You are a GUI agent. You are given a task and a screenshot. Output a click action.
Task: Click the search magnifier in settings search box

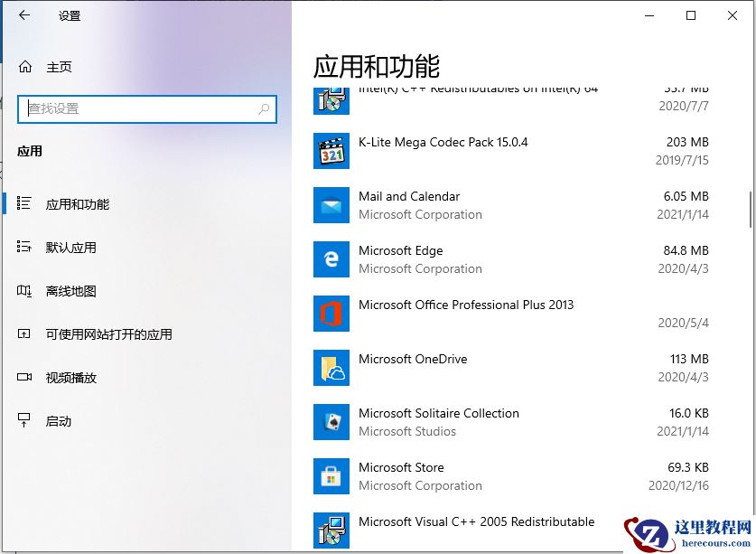[x=264, y=108]
